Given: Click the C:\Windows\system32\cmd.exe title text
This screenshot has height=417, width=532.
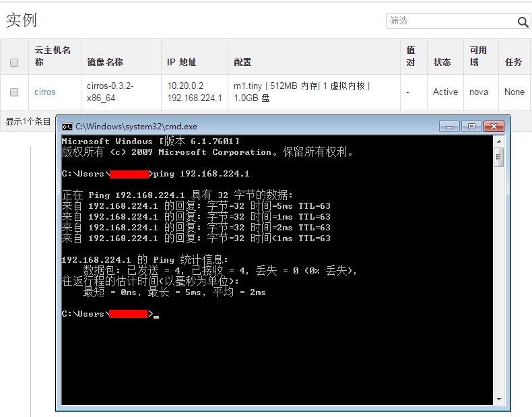Looking at the screenshot, I should (x=136, y=127).
